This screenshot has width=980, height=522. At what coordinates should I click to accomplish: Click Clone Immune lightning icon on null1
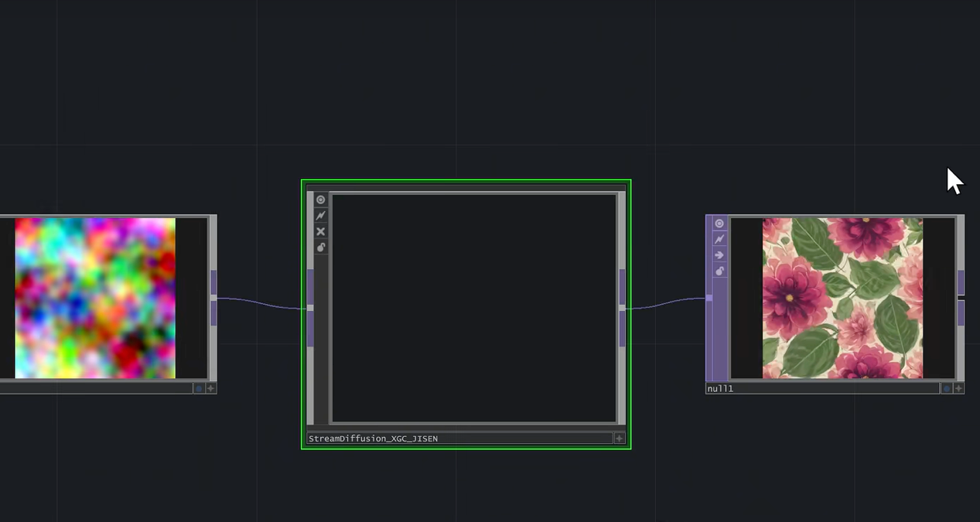(x=719, y=240)
